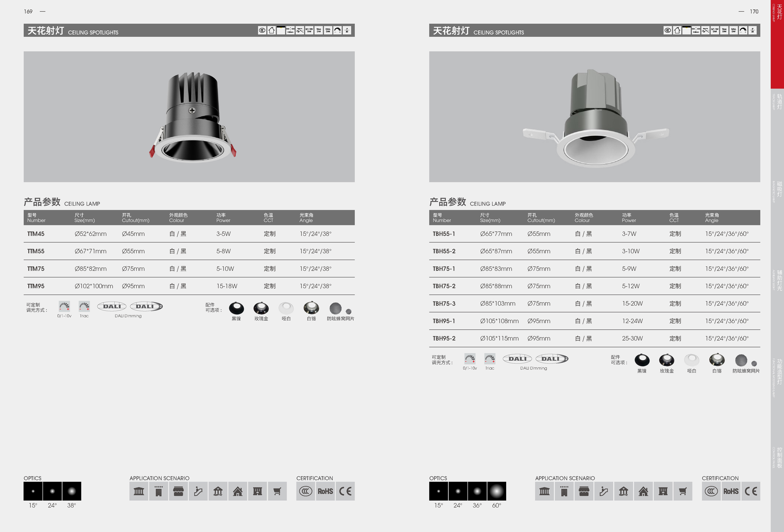784x532 pixels.
Task: Click the RoHS certification badge on page 170
Action: [x=731, y=491]
